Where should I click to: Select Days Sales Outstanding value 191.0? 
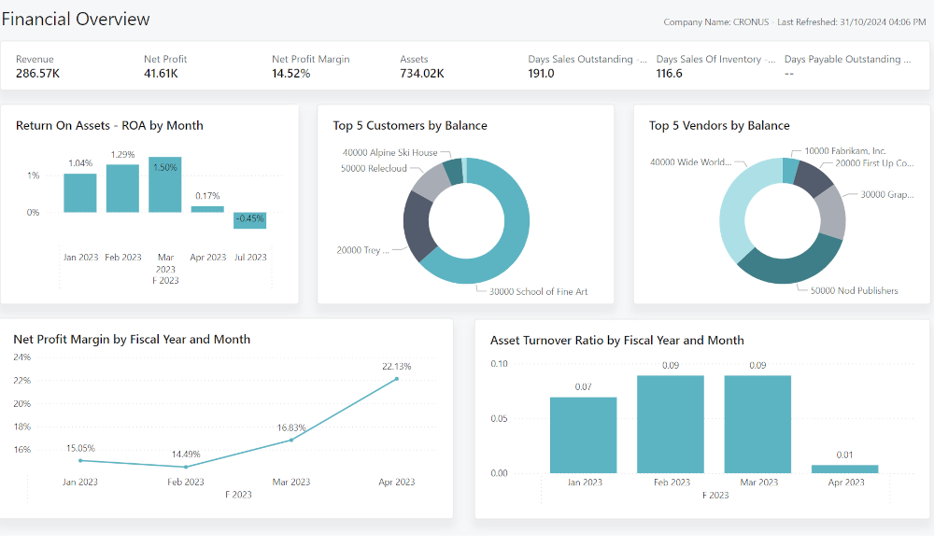[541, 74]
